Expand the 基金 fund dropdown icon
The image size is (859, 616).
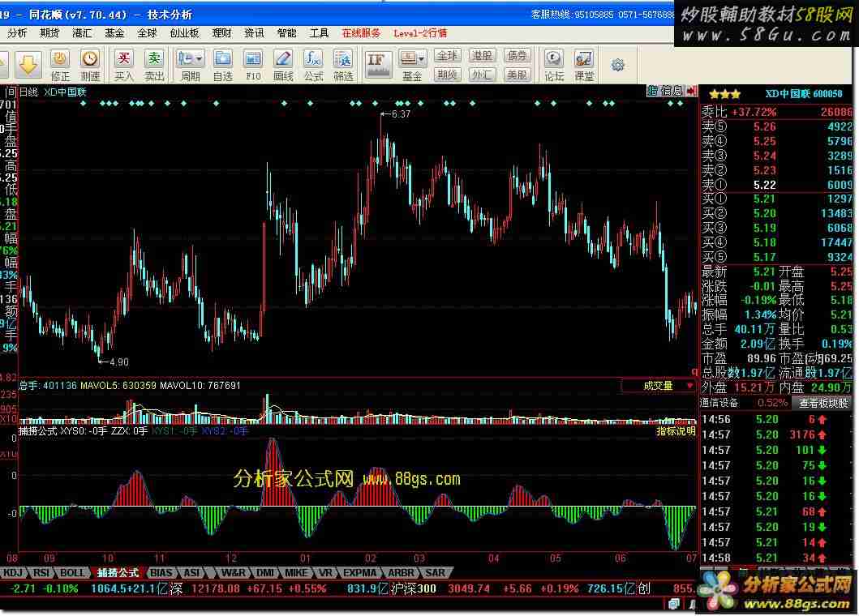coord(412,65)
